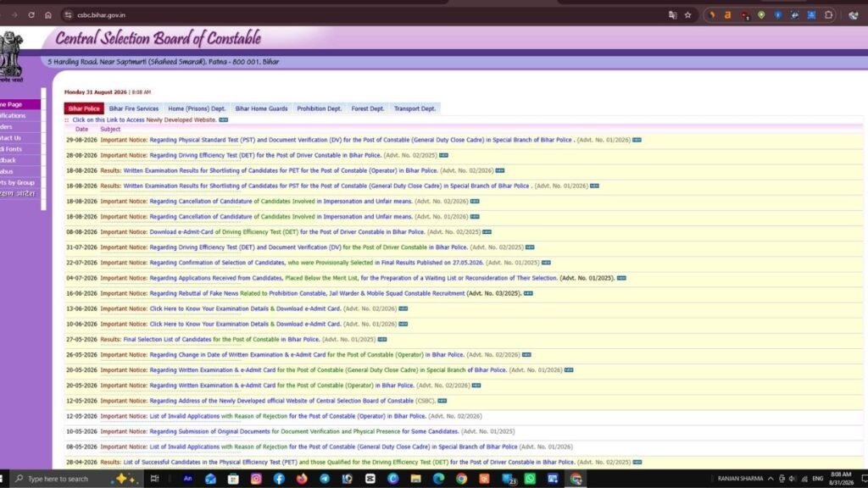Open cancellation of candidature notice Advt. 01/2026
Image resolution: width=868 pixels, height=488 pixels.
click(281, 217)
